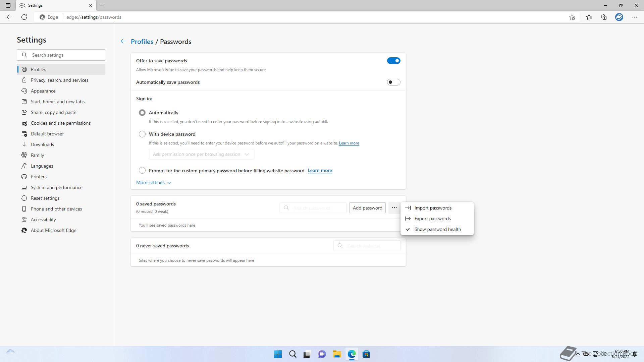Viewport: 644px width, 362px height.
Task: Choose Export passwords from menu
Action: (x=437, y=219)
